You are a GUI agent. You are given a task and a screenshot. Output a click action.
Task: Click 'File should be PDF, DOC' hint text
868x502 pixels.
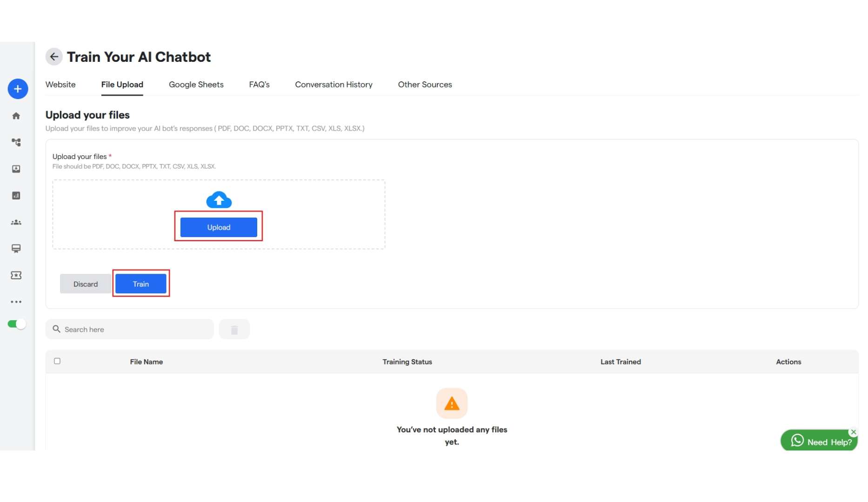[x=134, y=166]
